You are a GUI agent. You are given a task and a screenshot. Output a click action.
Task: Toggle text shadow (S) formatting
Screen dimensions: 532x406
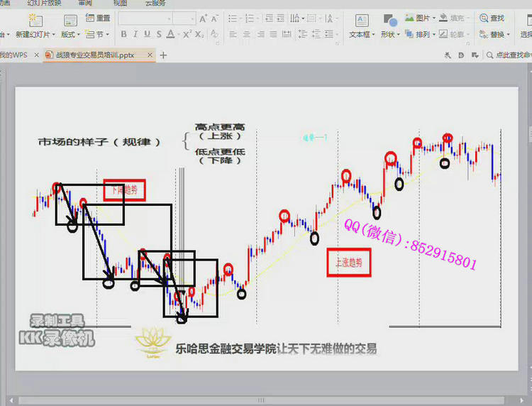pyautogui.click(x=159, y=34)
